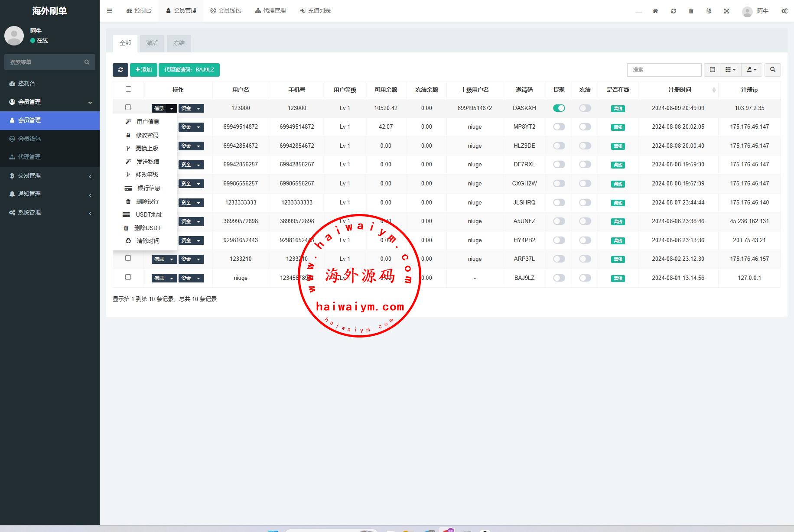Click the hamburger menu icon to collapse sidebar

point(110,11)
